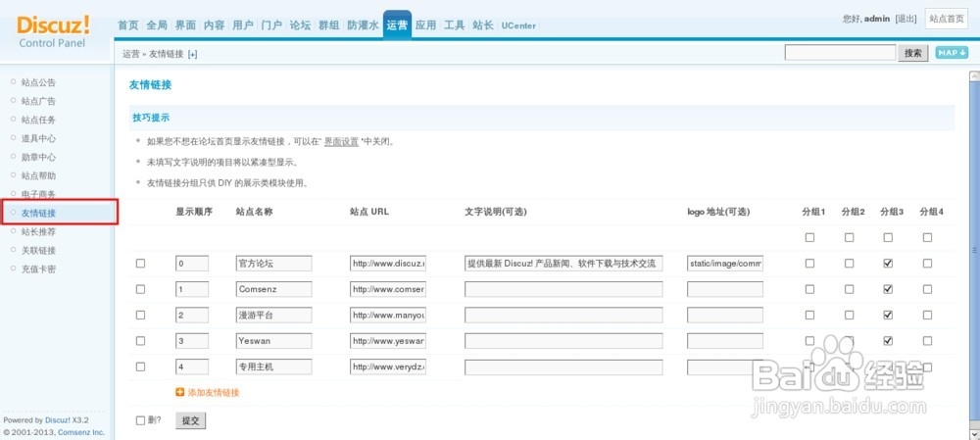Click the Discuz! link in the footer
Viewport: 980px width, 440px height.
pos(57,420)
